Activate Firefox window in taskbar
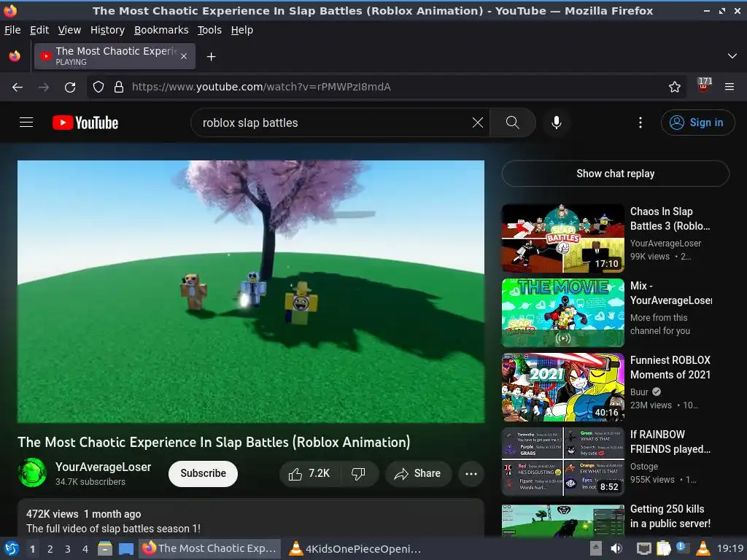747x560 pixels. click(x=209, y=548)
